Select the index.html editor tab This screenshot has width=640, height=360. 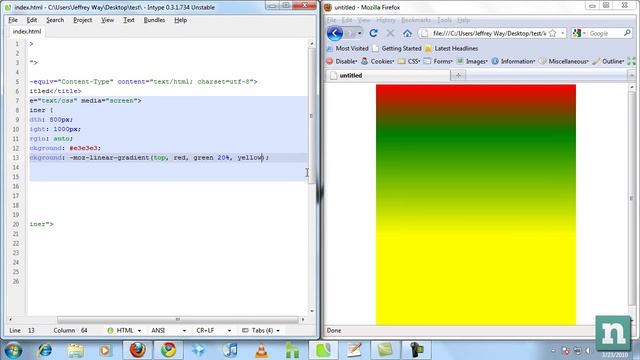[x=27, y=31]
